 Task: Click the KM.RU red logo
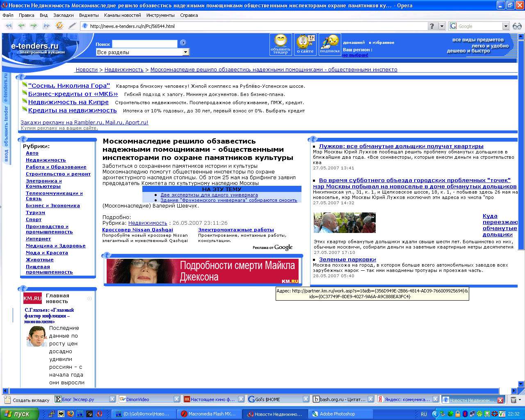pyautogui.click(x=32, y=298)
